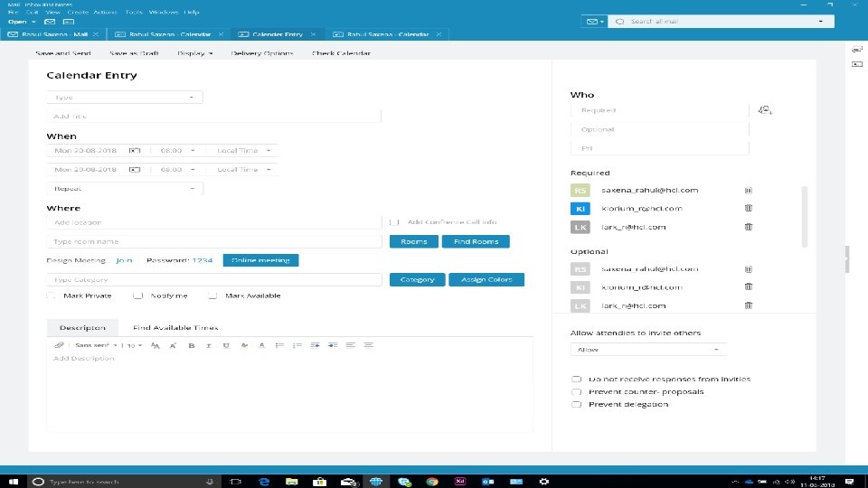The width and height of the screenshot is (868, 488).
Task: Click the mail envelope icon beside Open
Action: [50, 22]
